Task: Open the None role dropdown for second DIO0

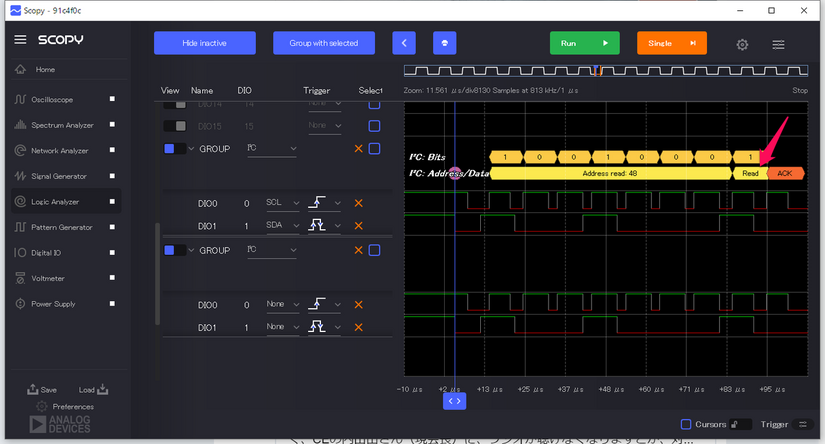Action: coord(282,305)
